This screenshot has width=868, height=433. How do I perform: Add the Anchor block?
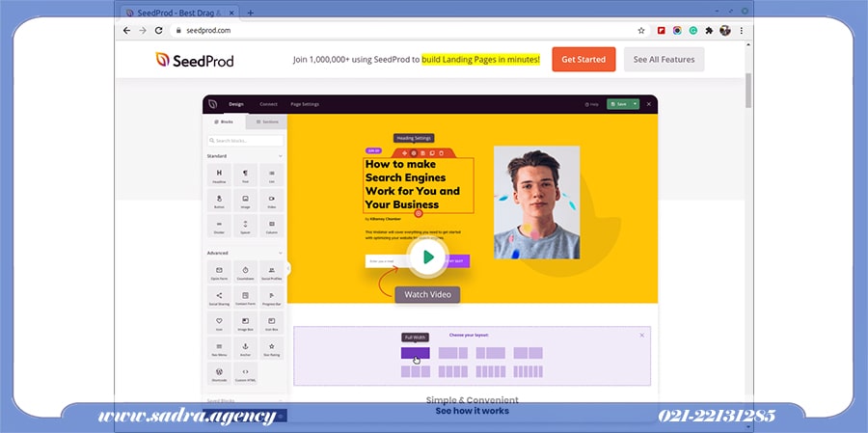tap(245, 348)
